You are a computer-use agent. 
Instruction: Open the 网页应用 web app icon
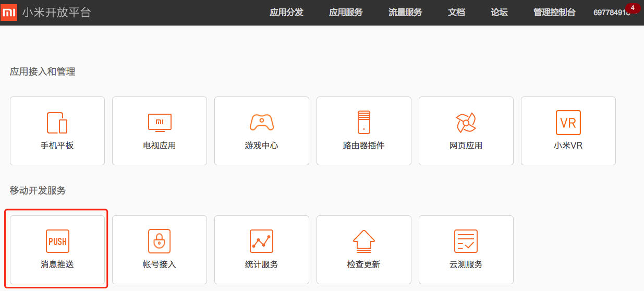(466, 123)
